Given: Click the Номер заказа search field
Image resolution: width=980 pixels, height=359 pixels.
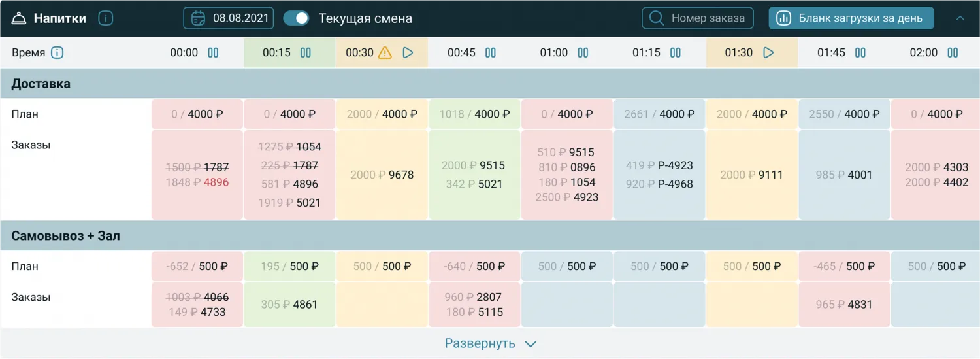Looking at the screenshot, I should coord(698,18).
